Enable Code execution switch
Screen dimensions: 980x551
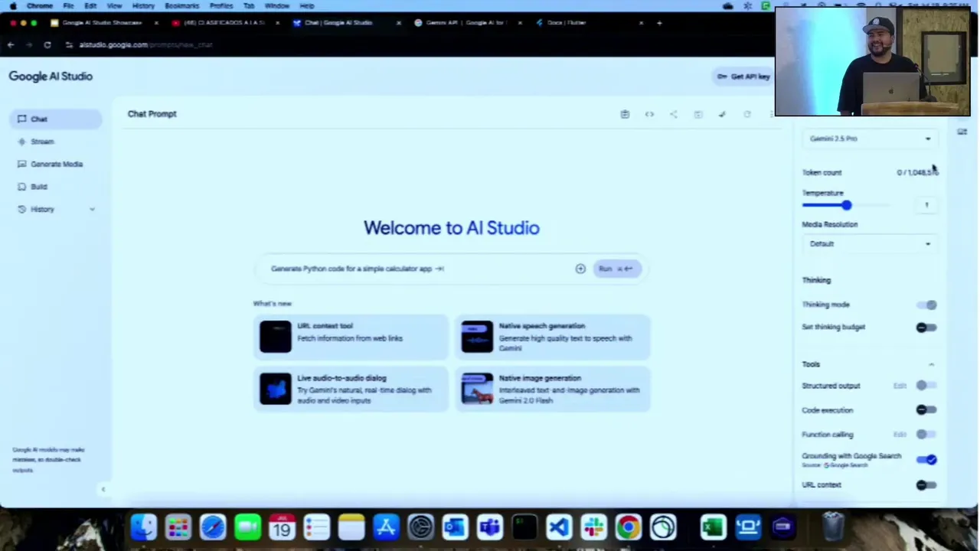(926, 410)
